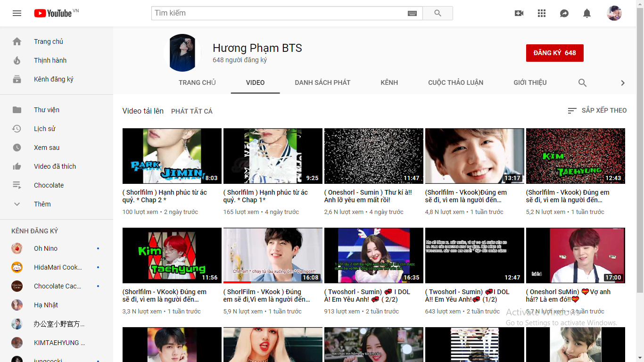Open the Trang chủ sidebar link
The height and width of the screenshot is (362, 644).
pyautogui.click(x=57, y=41)
